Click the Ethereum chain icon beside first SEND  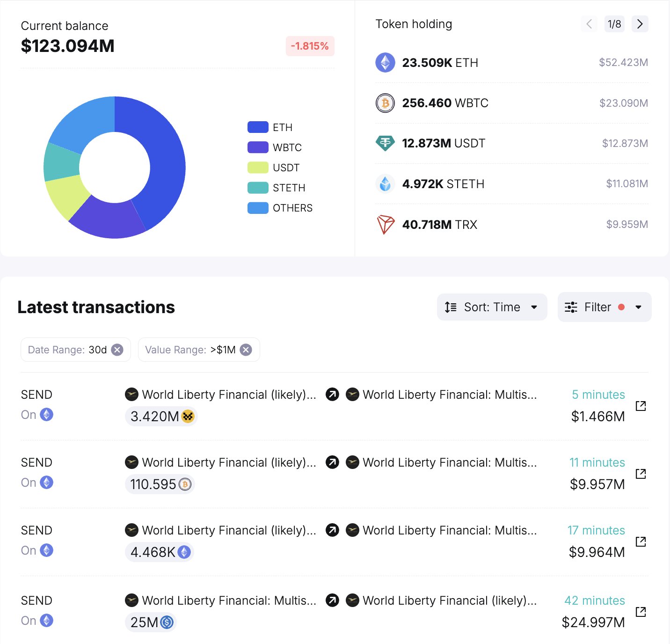[x=46, y=415]
